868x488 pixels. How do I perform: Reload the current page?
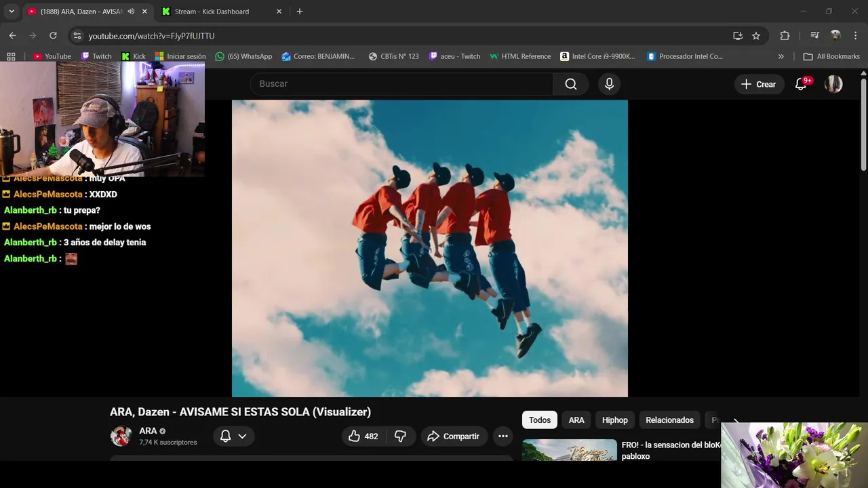54,36
